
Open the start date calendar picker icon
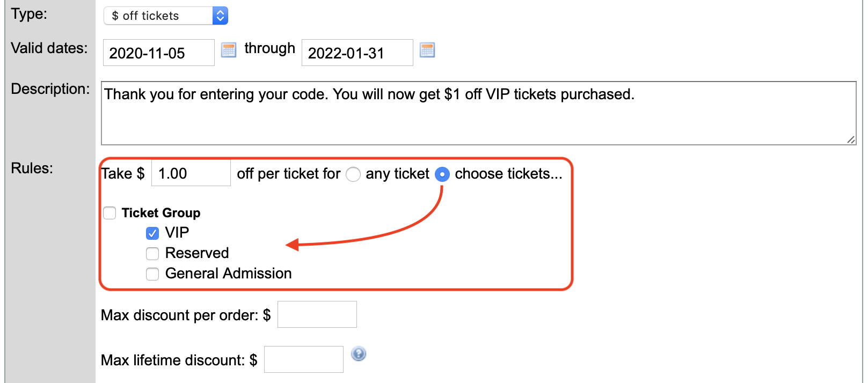point(229,50)
